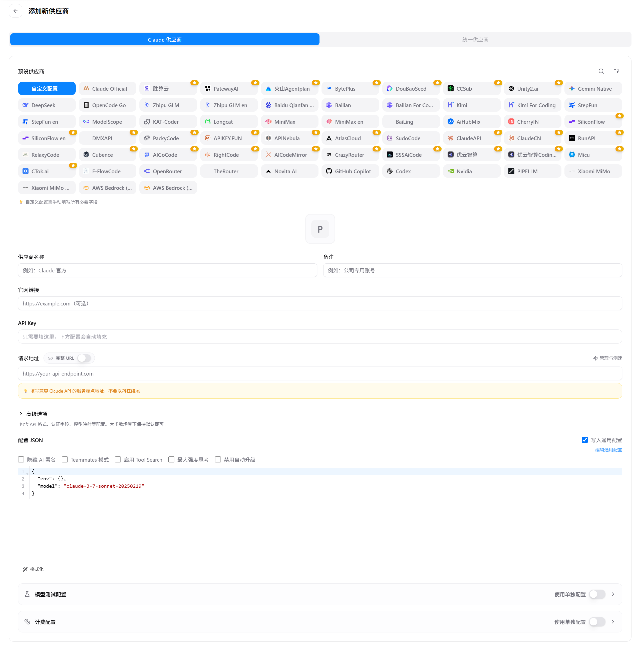The height and width of the screenshot is (672, 640).
Task: Open the preset provider search icon
Action: point(601,71)
